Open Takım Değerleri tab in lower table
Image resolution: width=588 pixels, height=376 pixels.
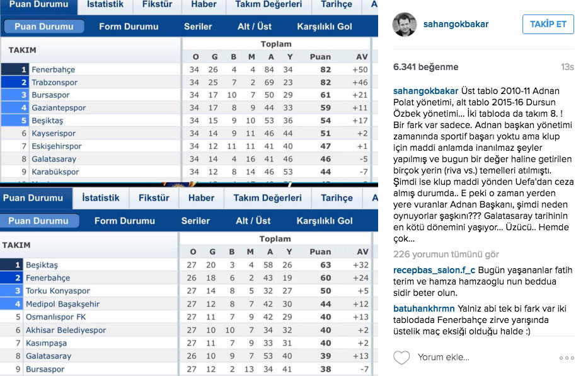point(267,198)
